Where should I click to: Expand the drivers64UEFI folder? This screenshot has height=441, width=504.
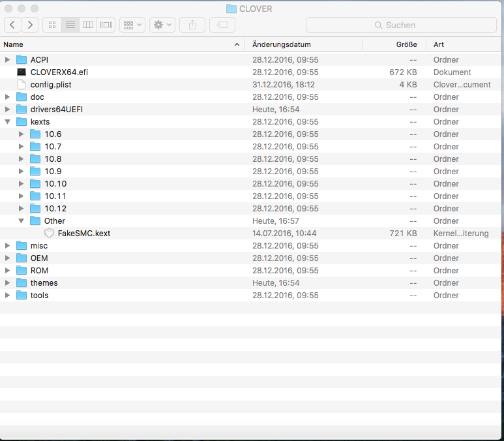click(7, 109)
